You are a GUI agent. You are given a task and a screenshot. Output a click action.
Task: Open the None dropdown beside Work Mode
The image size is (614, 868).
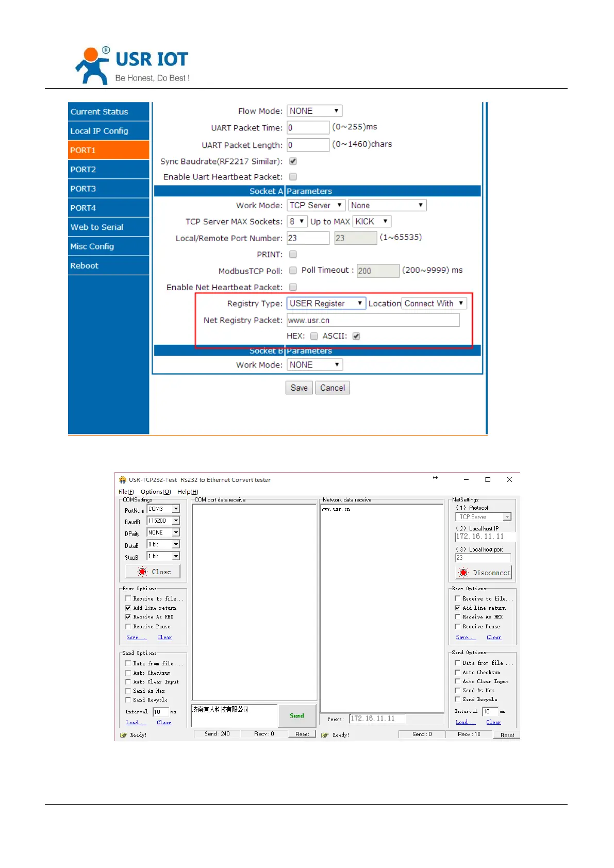tap(388, 205)
